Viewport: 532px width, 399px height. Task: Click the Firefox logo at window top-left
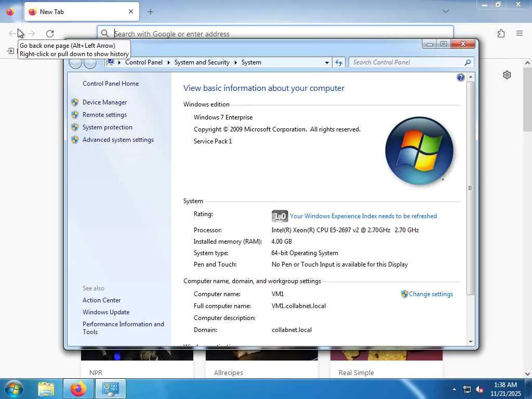coord(10,11)
